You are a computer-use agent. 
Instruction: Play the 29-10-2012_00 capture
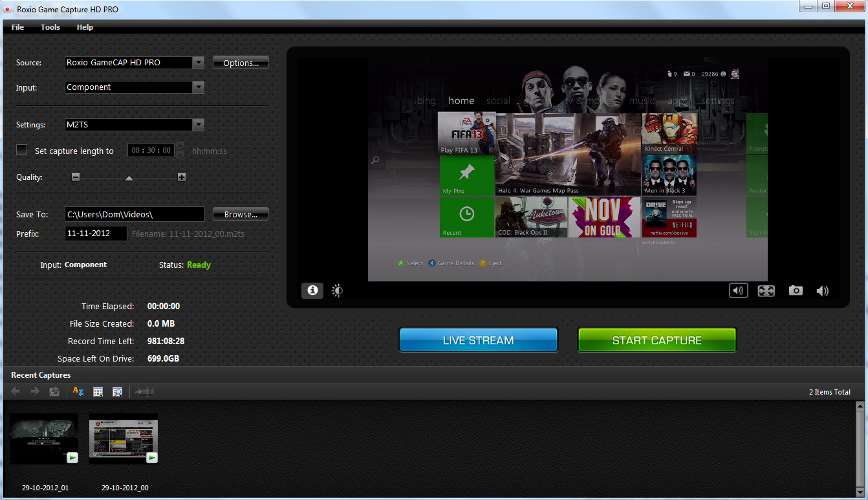click(x=151, y=457)
